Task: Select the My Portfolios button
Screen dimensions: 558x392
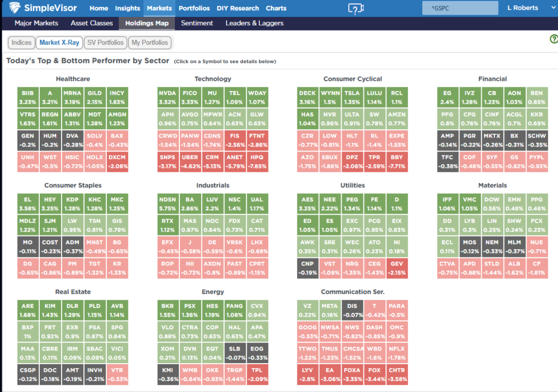Action: pyautogui.click(x=149, y=43)
